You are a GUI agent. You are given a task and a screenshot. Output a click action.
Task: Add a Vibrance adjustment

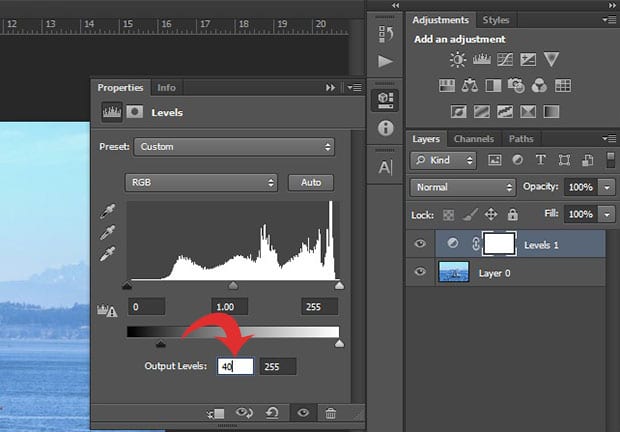[x=551, y=60]
